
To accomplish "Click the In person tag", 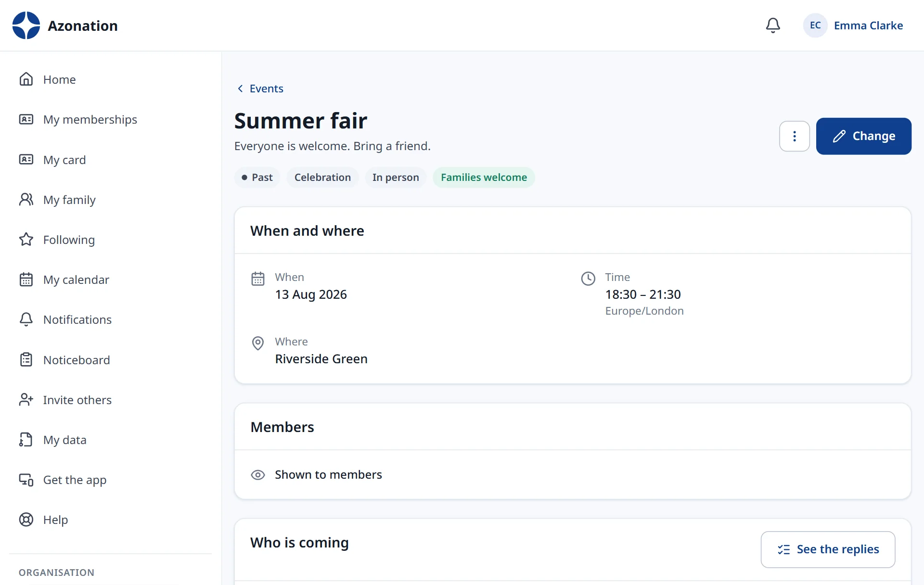I will (396, 178).
